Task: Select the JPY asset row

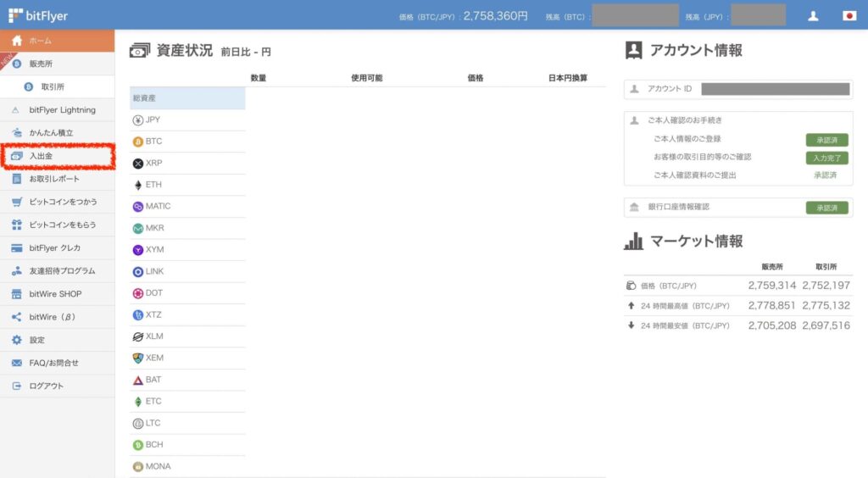Action: click(187, 120)
